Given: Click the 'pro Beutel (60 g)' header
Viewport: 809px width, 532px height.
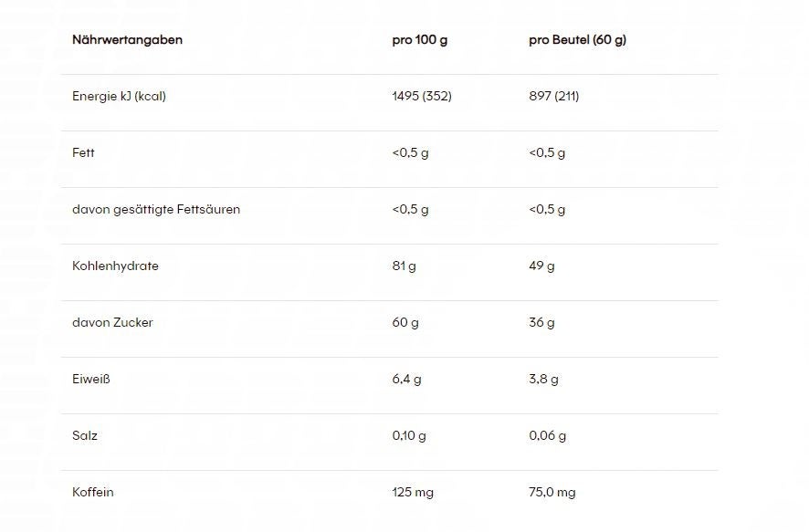Looking at the screenshot, I should [577, 40].
